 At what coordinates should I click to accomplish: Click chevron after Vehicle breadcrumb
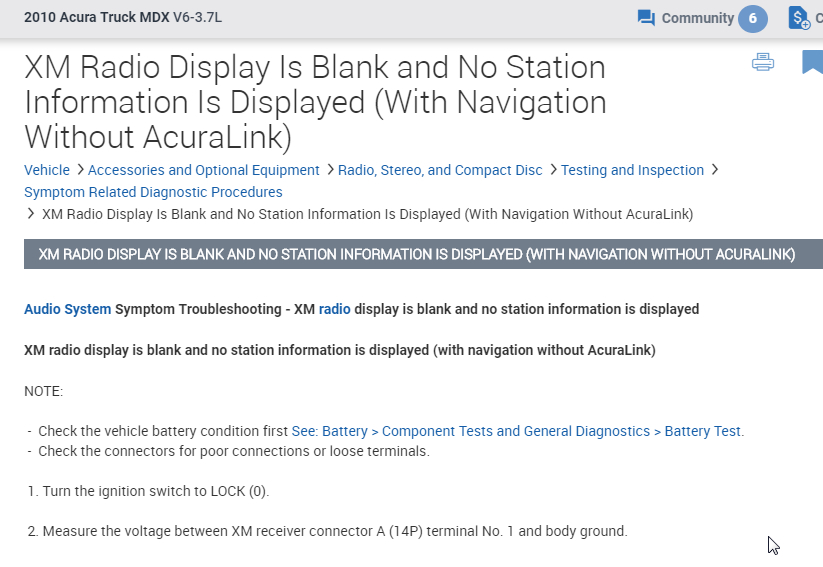tap(80, 170)
